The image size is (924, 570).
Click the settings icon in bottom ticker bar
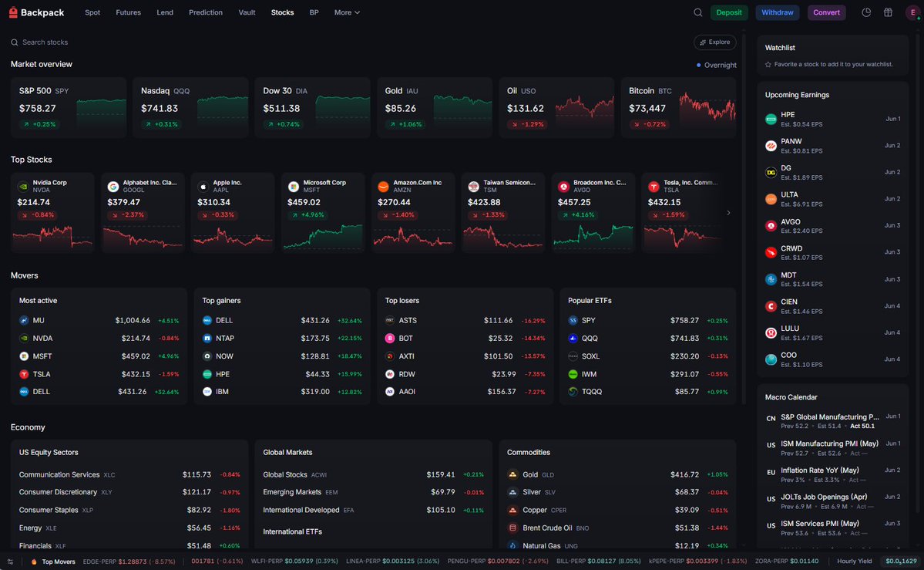click(x=10, y=562)
